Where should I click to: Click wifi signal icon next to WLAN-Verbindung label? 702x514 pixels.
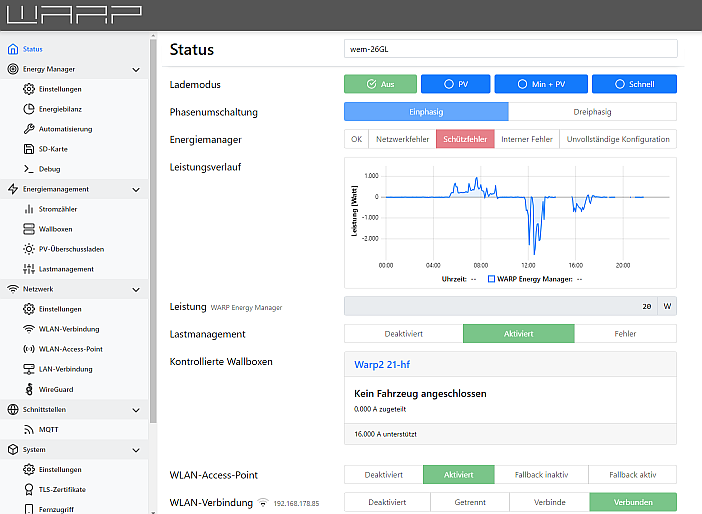point(263,503)
